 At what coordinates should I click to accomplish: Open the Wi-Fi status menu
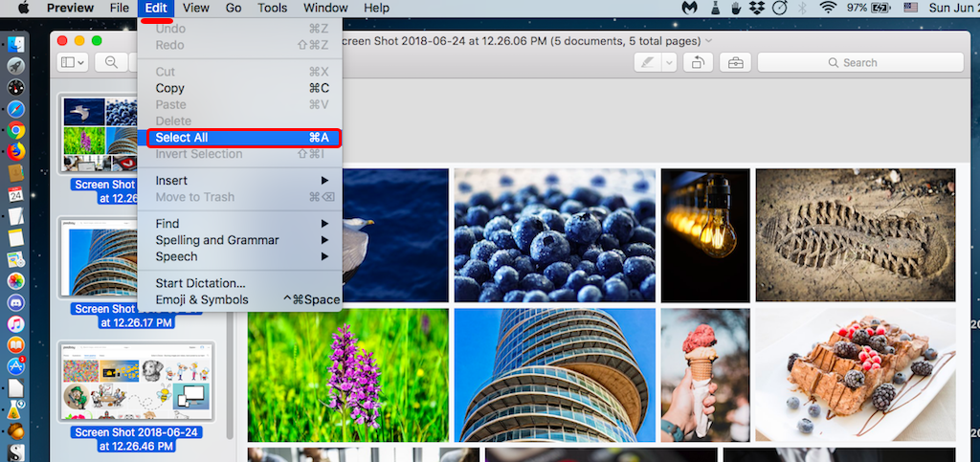[828, 8]
